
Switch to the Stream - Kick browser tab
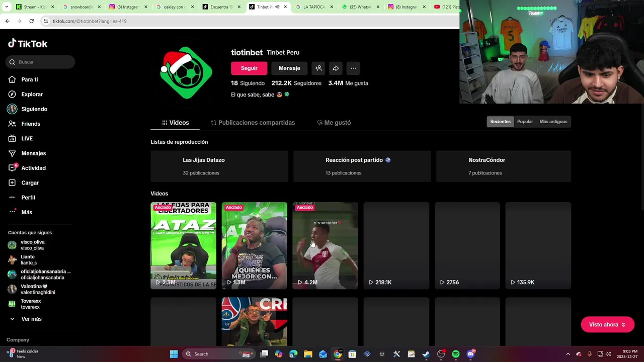[34, 7]
